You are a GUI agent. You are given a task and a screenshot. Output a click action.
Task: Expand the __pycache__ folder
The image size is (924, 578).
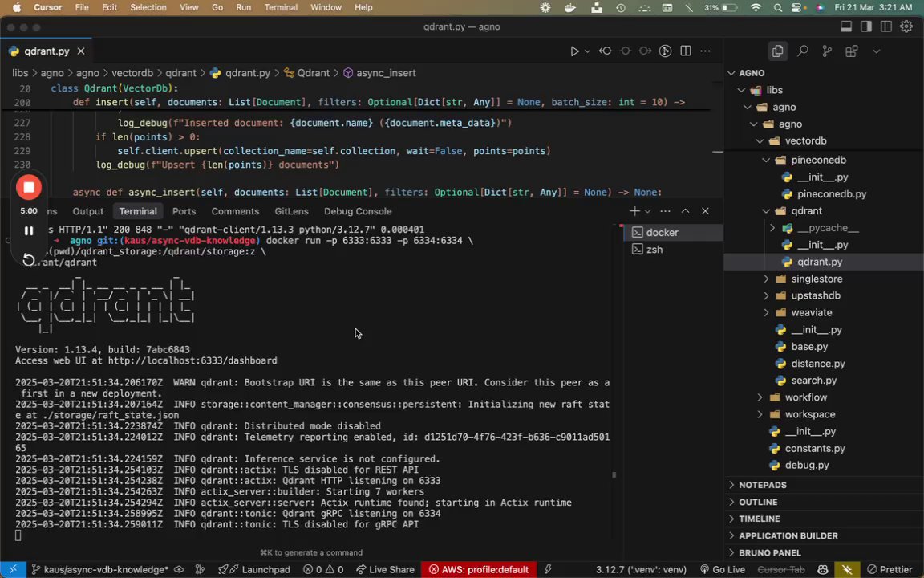pyautogui.click(x=772, y=228)
